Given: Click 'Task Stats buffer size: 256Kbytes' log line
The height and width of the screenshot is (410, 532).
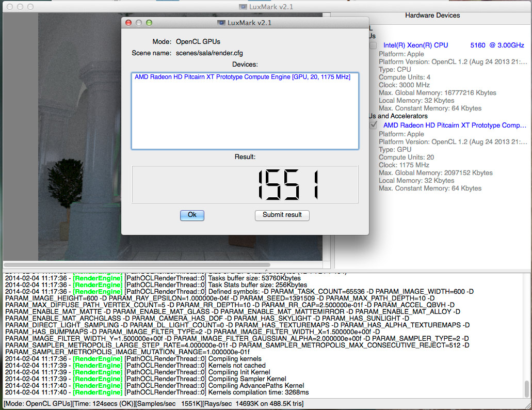Looking at the screenshot, I should click(x=156, y=285).
